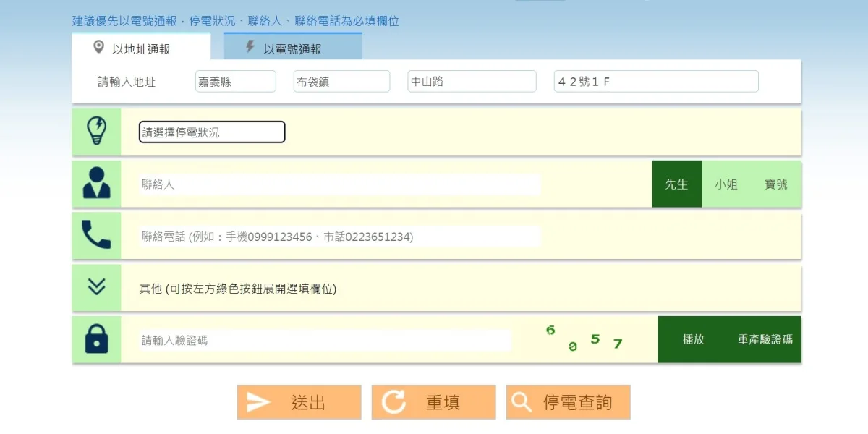Image resolution: width=868 pixels, height=434 pixels.
Task: Expand optional fields with double-chevron icon
Action: coord(96,286)
